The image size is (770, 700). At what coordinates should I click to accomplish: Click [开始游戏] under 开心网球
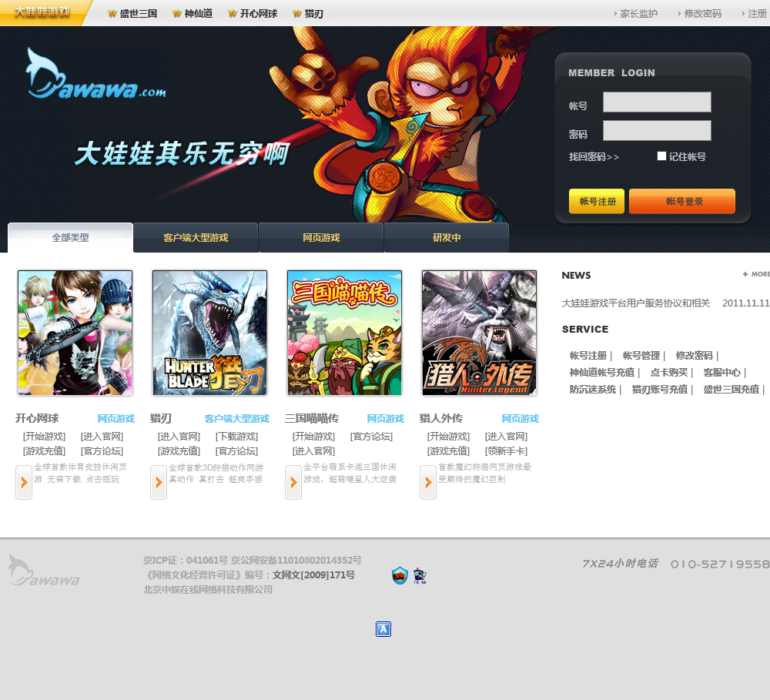(44, 436)
